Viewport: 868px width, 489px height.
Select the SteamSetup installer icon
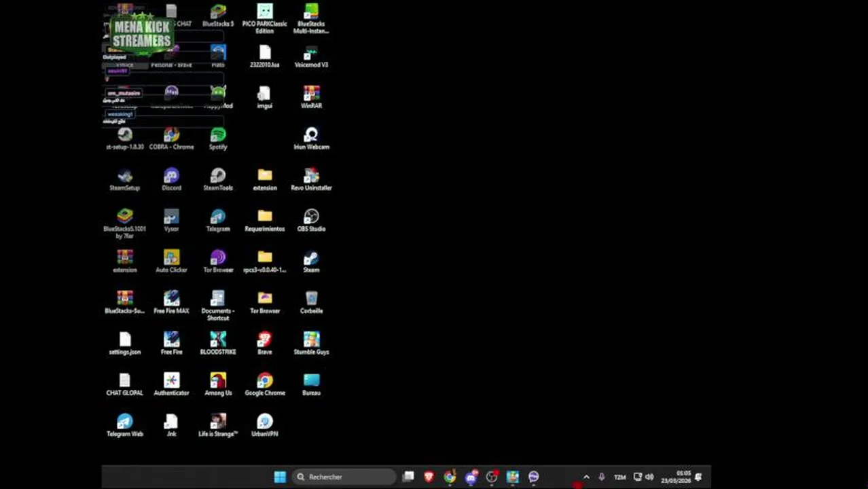tap(125, 180)
